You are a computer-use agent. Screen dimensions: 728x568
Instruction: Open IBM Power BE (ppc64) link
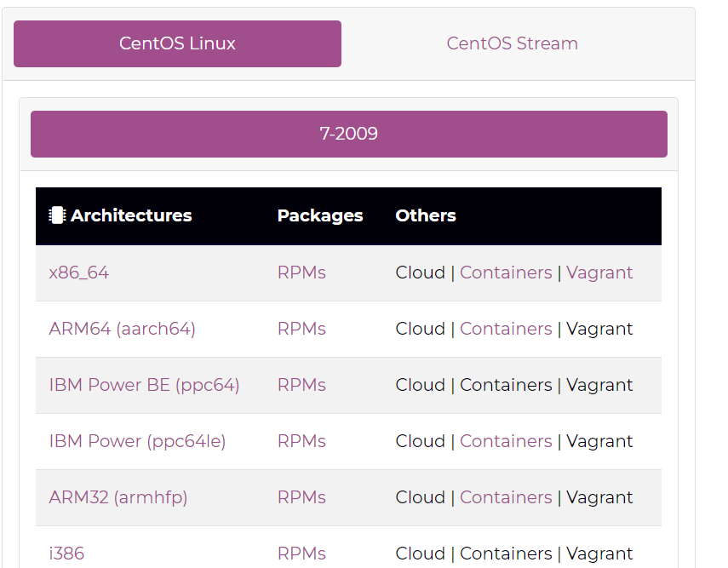coord(144,385)
